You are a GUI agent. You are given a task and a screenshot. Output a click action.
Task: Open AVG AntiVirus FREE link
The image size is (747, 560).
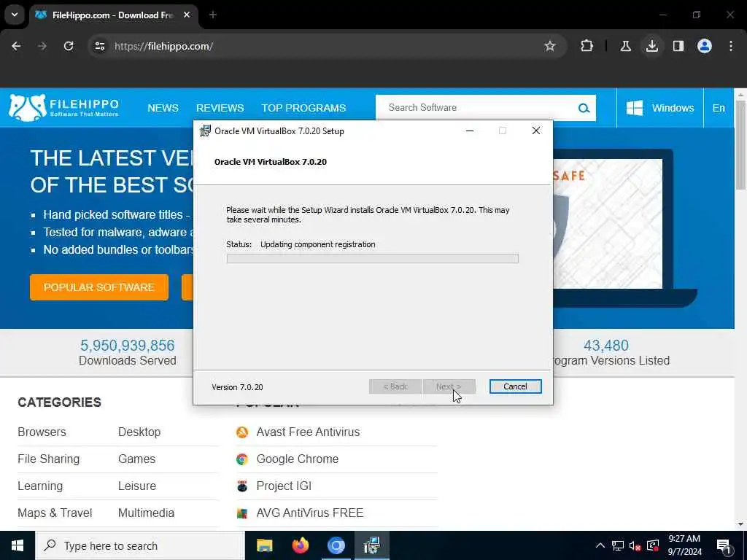point(309,513)
